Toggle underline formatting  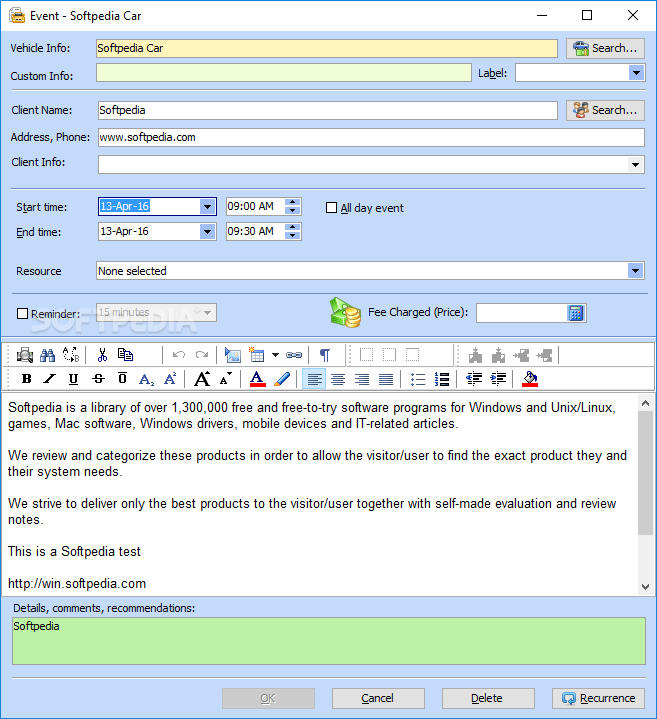73,379
